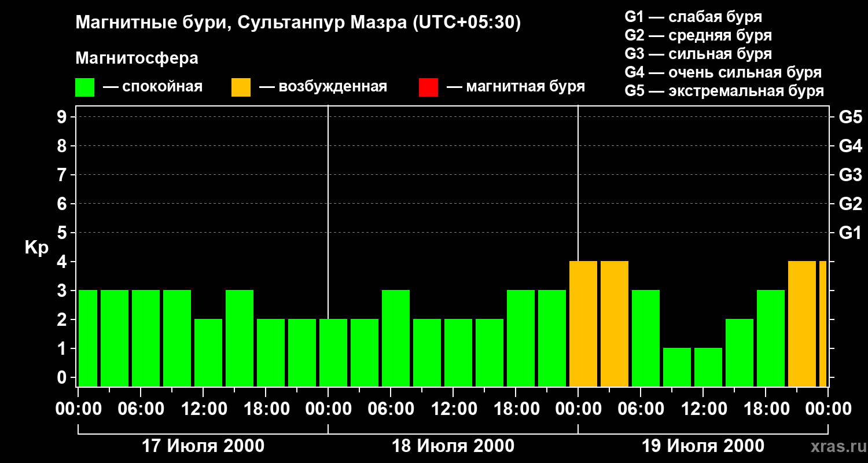Click the Kp 3 bar above 15:00 on 17 Июля
868x463 pixels.
240,339
